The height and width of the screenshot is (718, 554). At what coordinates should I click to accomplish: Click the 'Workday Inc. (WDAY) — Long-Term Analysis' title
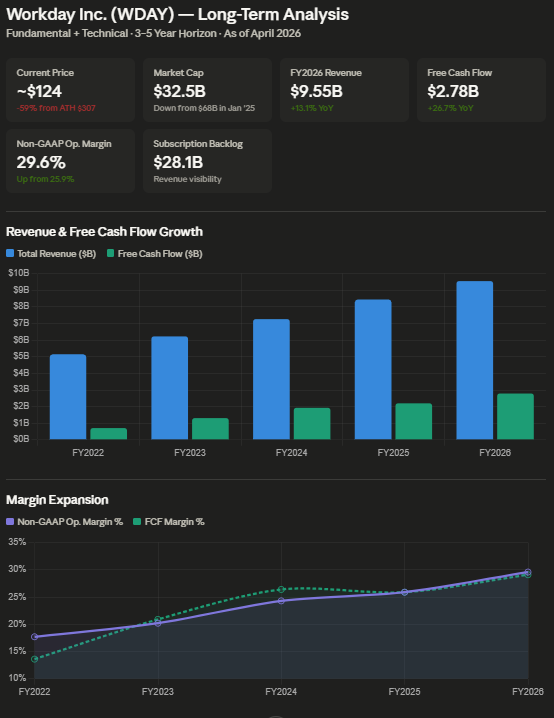pyautogui.click(x=177, y=14)
